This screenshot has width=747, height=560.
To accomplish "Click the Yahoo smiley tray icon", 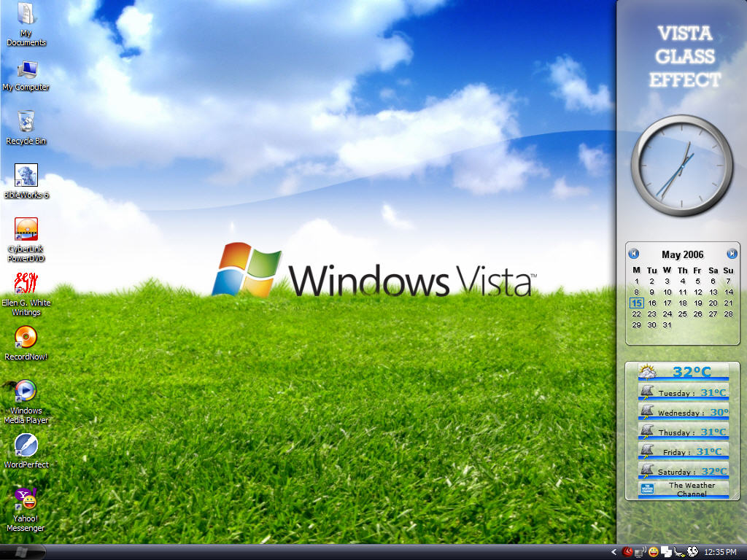I will tap(654, 552).
